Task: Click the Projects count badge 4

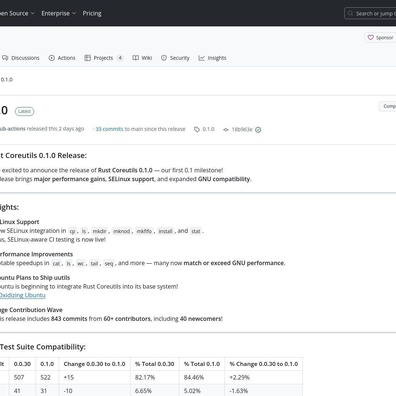Action: click(120, 58)
